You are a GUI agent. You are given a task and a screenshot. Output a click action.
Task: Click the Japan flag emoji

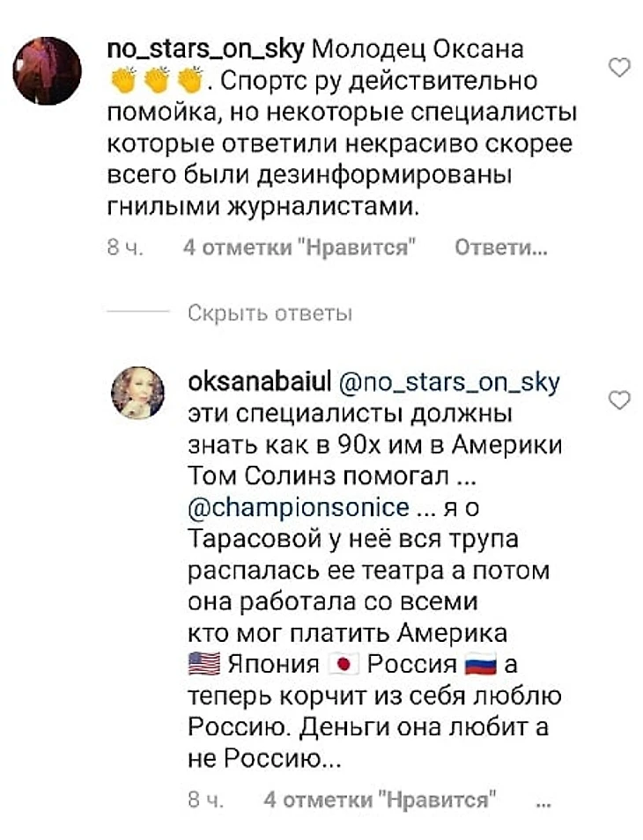[x=346, y=665]
